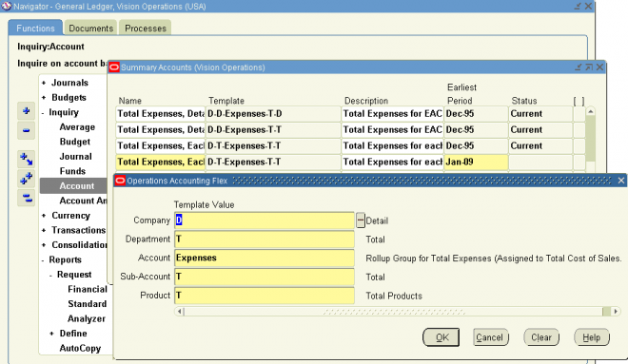Open the Company list of values button

coord(361,220)
